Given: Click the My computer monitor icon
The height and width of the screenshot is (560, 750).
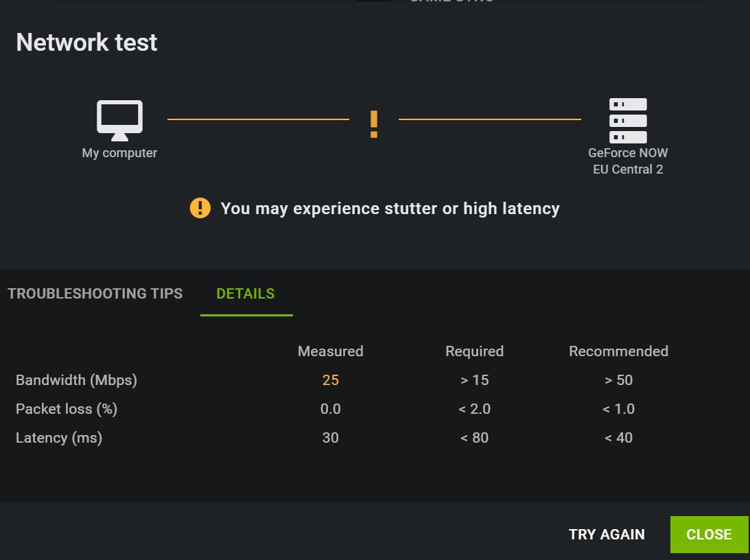Looking at the screenshot, I should pyautogui.click(x=119, y=120).
